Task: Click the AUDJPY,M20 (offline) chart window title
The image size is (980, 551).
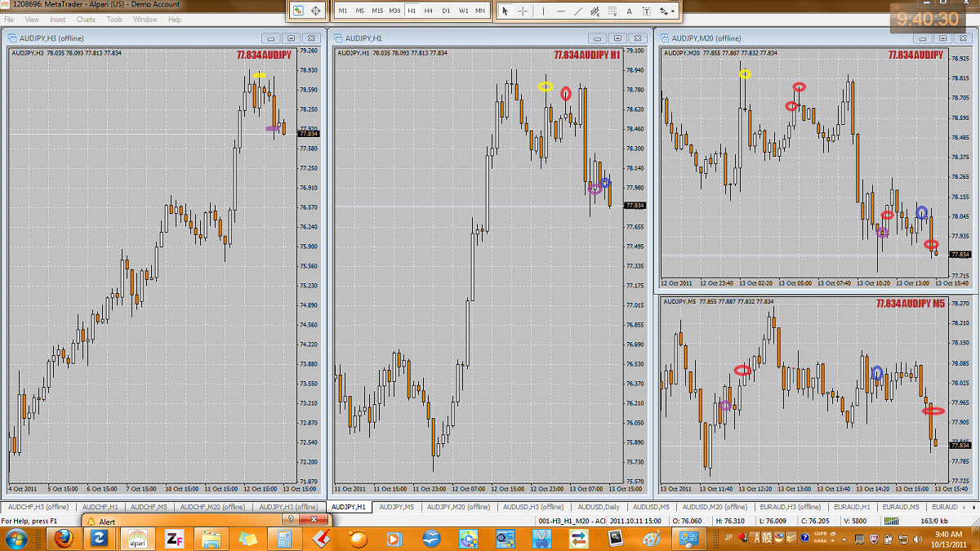Action: (x=706, y=38)
